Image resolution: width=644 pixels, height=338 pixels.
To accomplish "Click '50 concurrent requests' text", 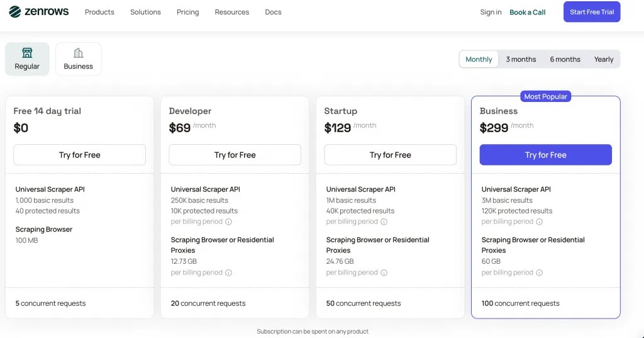I will 364,303.
